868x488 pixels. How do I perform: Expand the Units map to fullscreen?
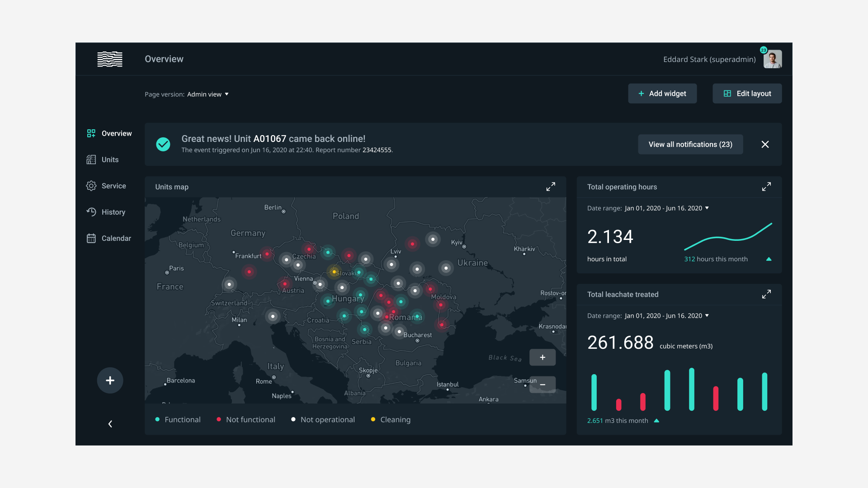[551, 186]
